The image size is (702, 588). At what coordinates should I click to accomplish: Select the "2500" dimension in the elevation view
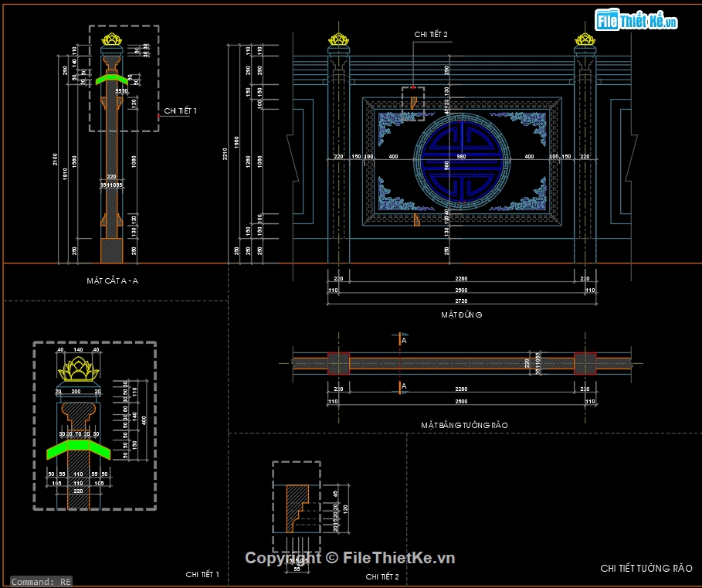pos(461,291)
